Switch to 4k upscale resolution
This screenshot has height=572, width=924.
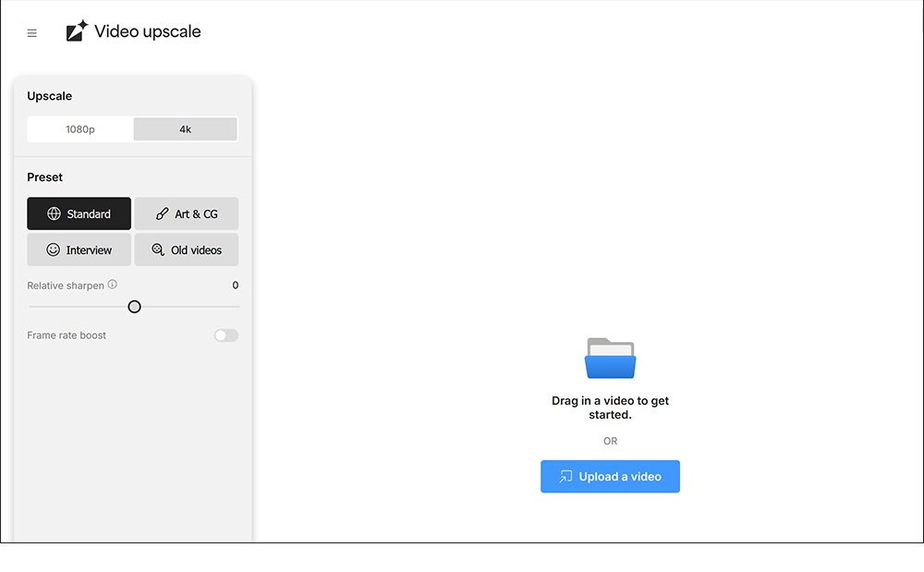pos(185,129)
